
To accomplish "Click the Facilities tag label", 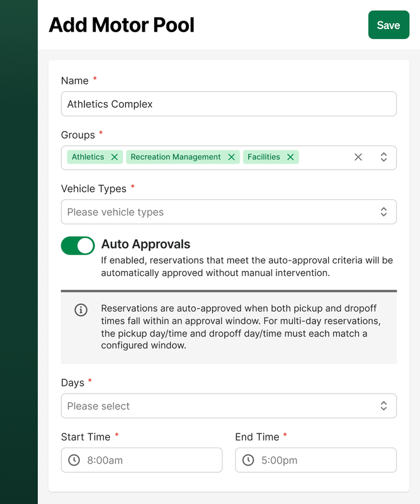I will (263, 157).
